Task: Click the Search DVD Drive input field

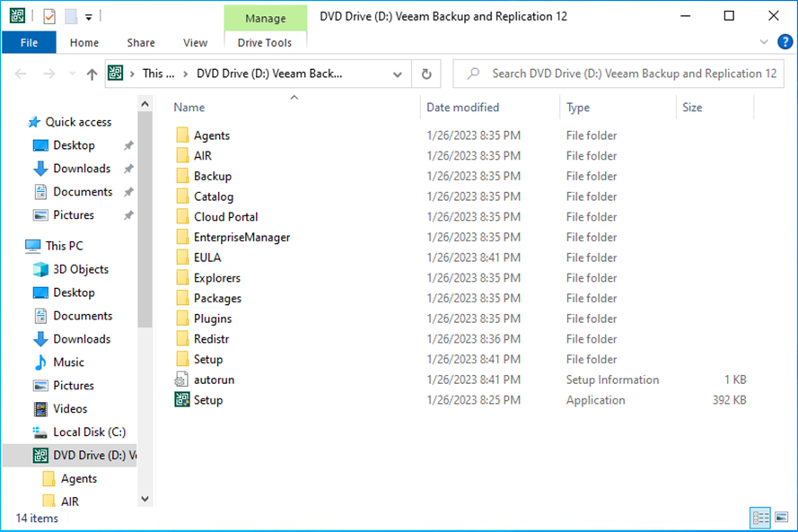Action: (618, 74)
